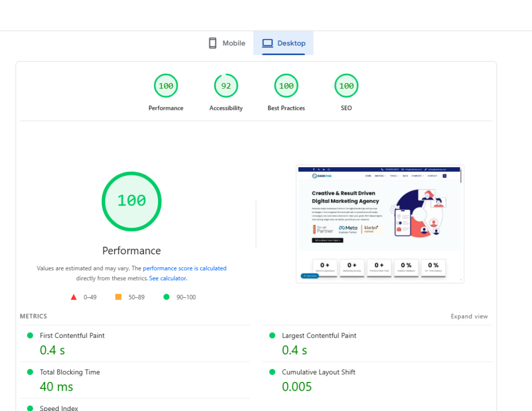Open the See calculator link
The height and width of the screenshot is (411, 532).
click(167, 278)
